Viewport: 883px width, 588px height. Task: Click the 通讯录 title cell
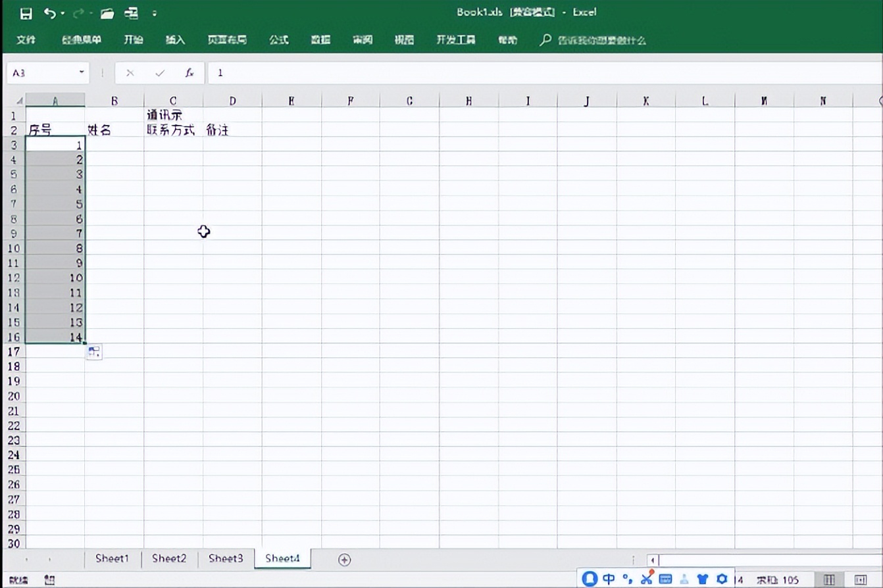pos(174,115)
